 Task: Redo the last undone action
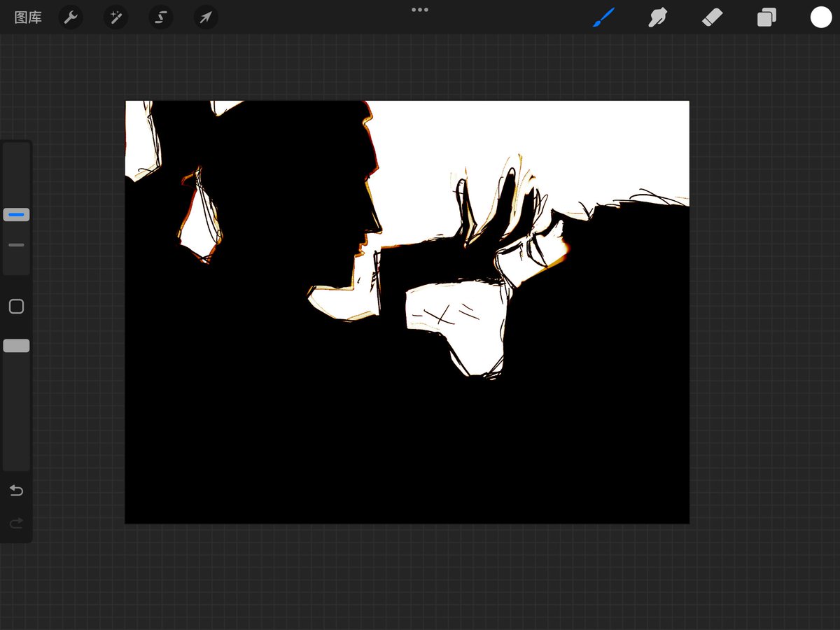[x=16, y=523]
